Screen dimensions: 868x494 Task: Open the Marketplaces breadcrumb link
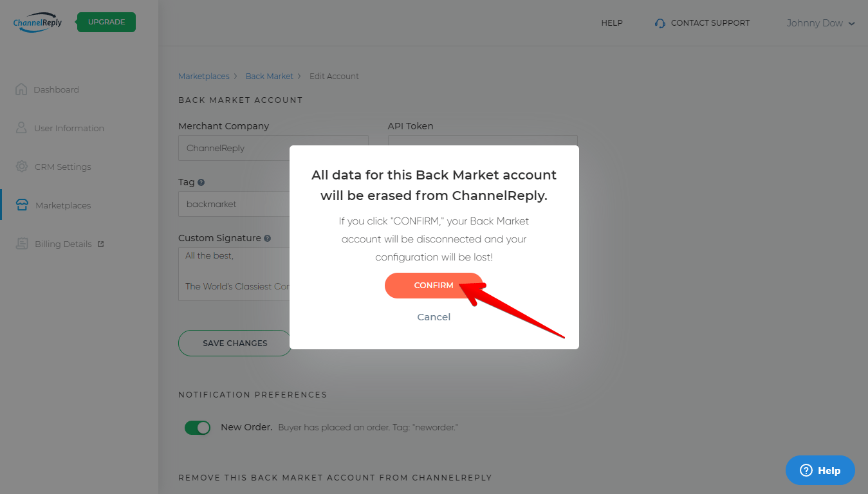pyautogui.click(x=203, y=75)
